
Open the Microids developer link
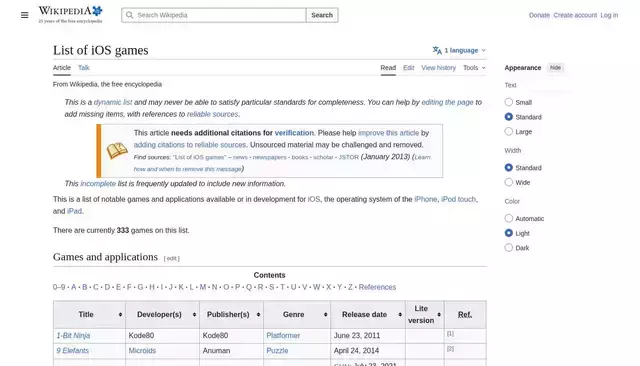[142, 350]
